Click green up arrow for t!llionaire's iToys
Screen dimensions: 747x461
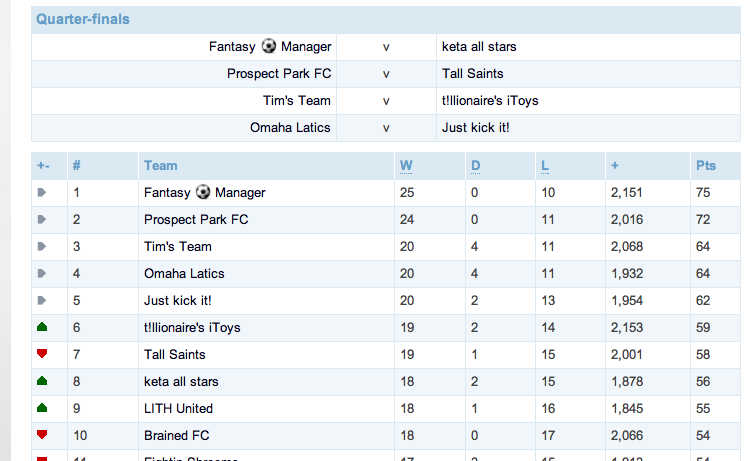42,327
